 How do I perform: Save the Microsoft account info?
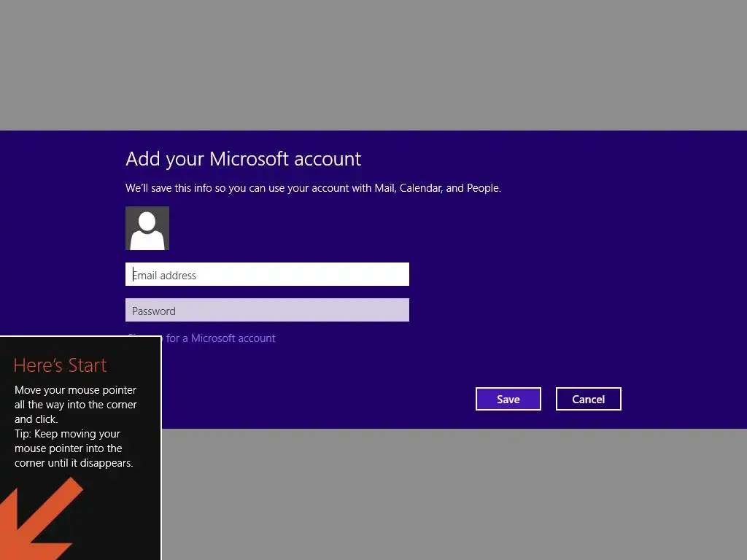[508, 399]
